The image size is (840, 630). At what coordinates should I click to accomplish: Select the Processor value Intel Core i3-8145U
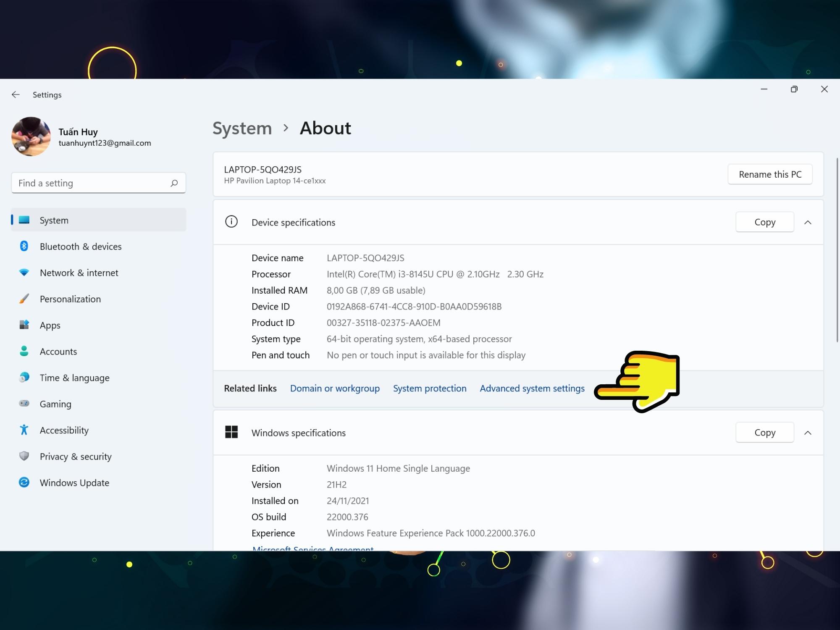435,274
